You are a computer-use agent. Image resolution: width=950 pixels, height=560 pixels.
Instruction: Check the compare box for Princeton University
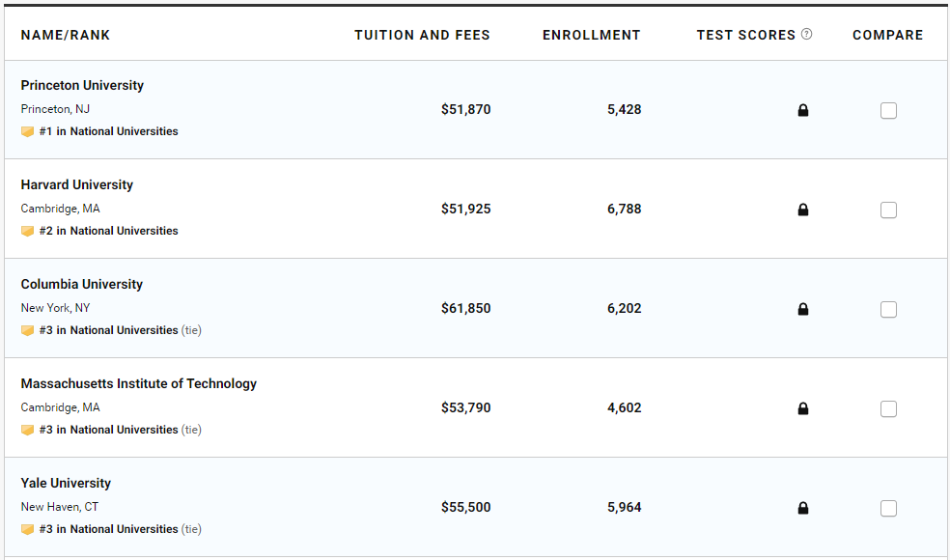click(888, 111)
